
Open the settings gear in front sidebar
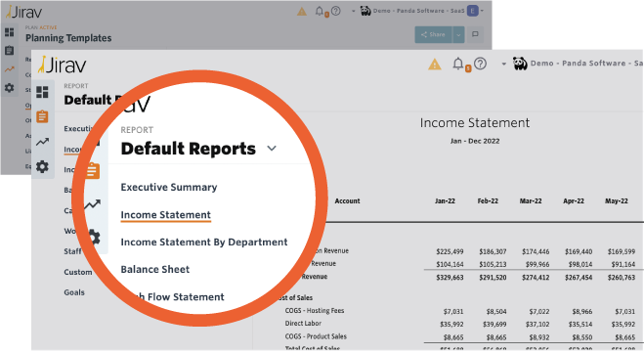[x=42, y=166]
